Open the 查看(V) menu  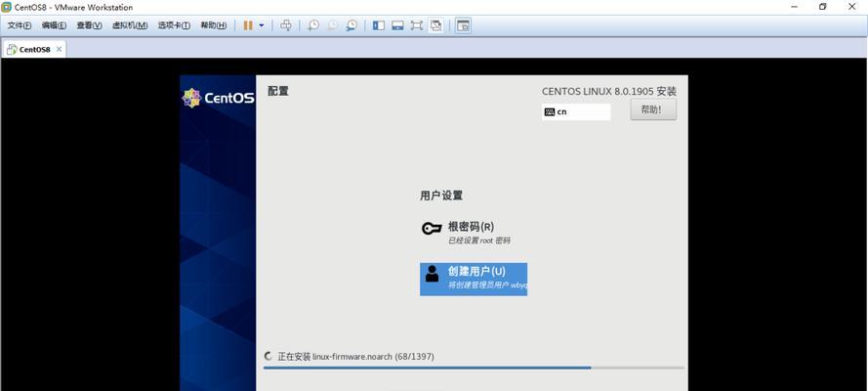click(89, 25)
